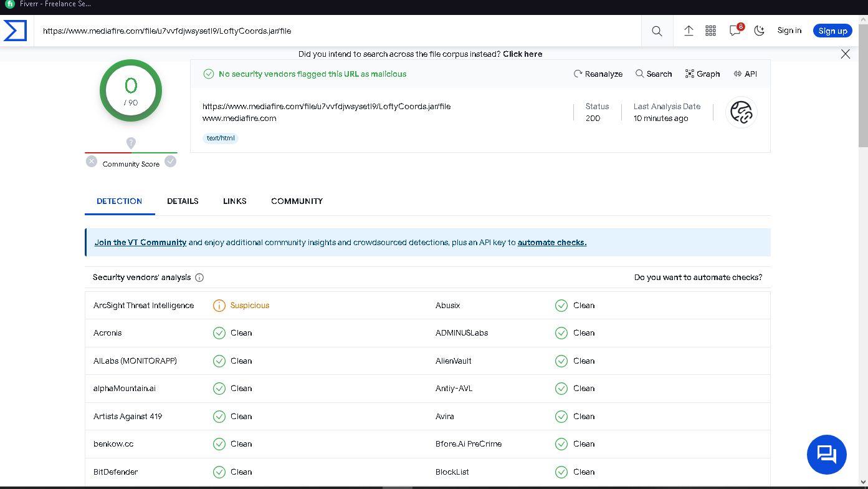The width and height of the screenshot is (868, 489).
Task: Click the Clean check icon for Bfore.Ai PreCrime
Action: pos(561,444)
